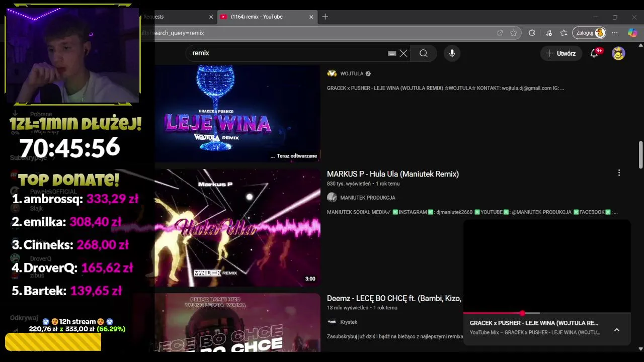Open YouTube notifications bell
This screenshot has height=362, width=644.
[594, 53]
